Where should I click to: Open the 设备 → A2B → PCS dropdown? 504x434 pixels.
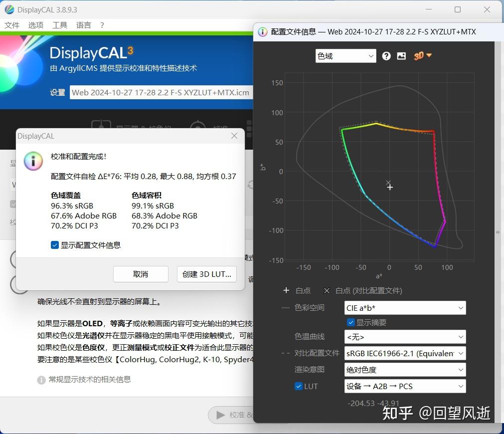(x=405, y=386)
